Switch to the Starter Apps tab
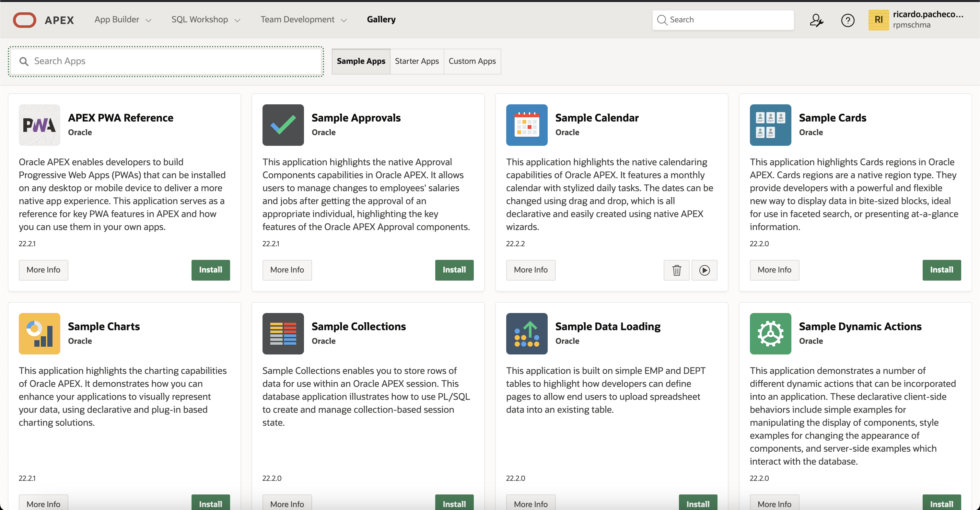The height and width of the screenshot is (510, 980). 416,61
